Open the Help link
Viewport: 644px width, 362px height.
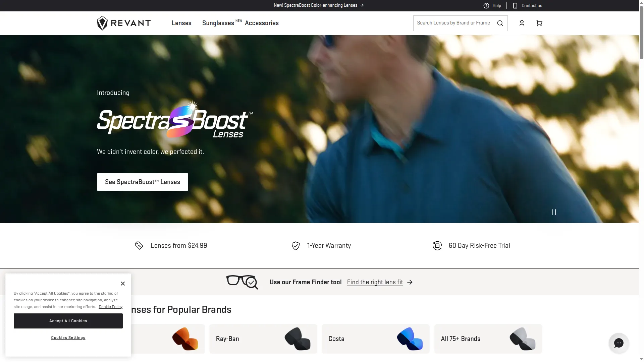[x=497, y=5]
